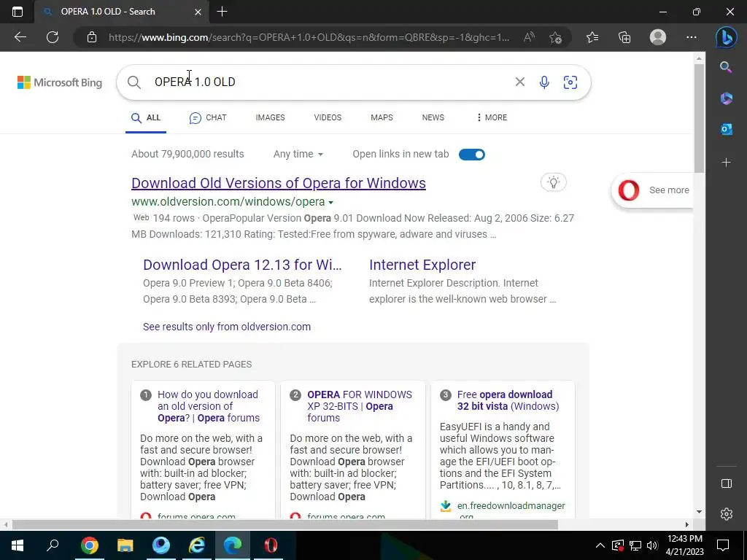Switch to the VIDEOS tab
Viewport: 747px width, 560px height.
(328, 117)
